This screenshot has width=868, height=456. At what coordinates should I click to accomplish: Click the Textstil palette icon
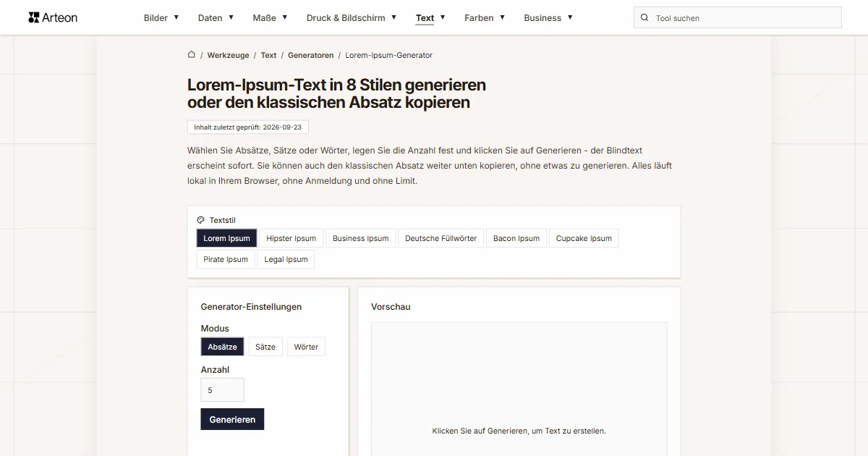click(200, 220)
